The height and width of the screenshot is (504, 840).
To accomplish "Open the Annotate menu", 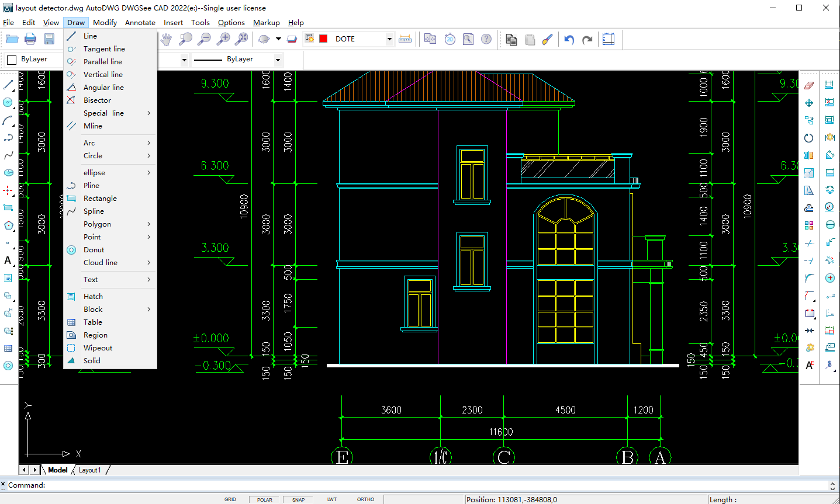I will point(140,23).
